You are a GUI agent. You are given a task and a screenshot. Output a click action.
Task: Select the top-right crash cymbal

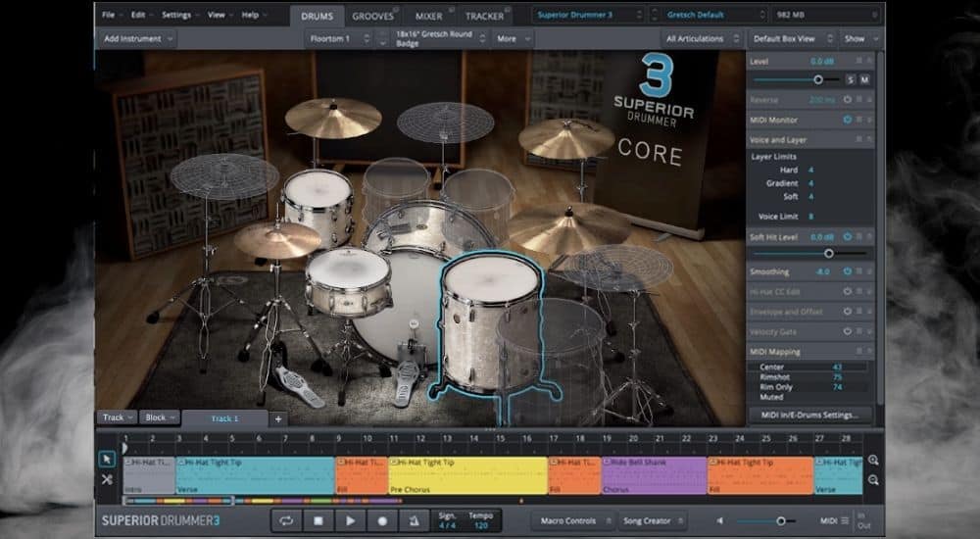[x=566, y=138]
